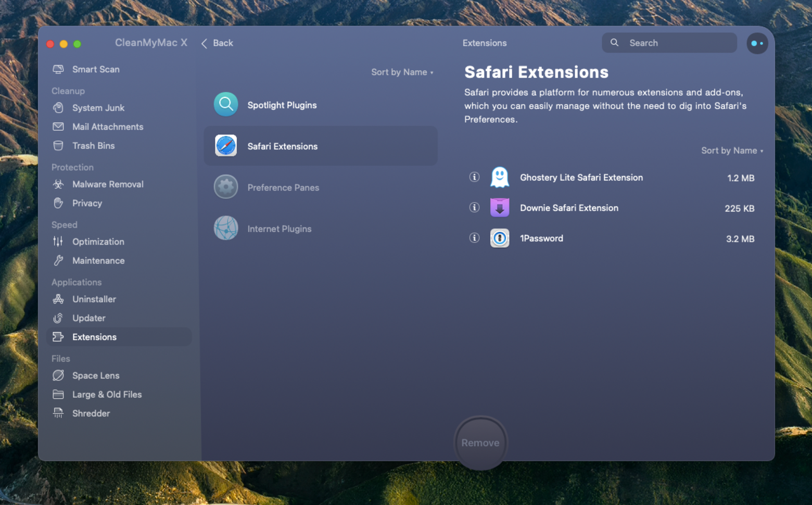Open Maintenance in sidebar

[x=98, y=260]
